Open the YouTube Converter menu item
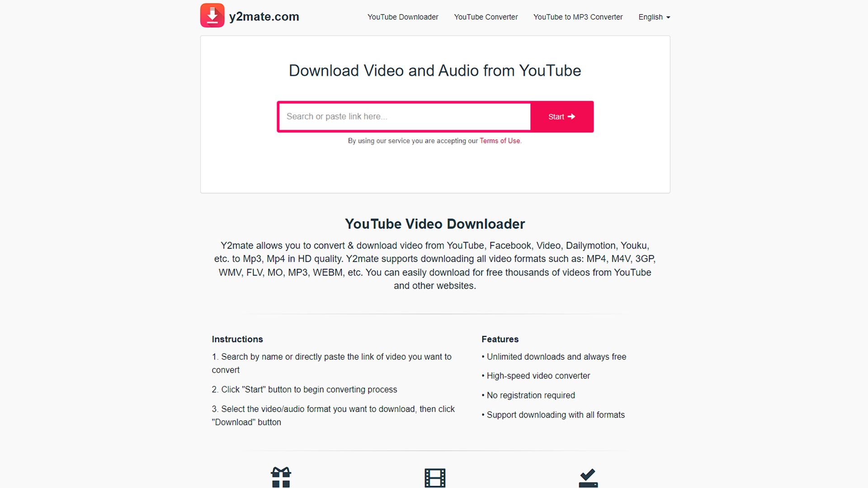868x488 pixels. pyautogui.click(x=486, y=17)
